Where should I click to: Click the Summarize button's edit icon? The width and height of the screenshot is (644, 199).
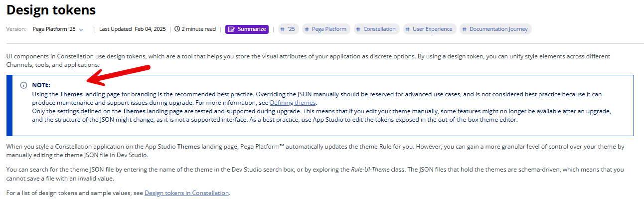(x=231, y=29)
